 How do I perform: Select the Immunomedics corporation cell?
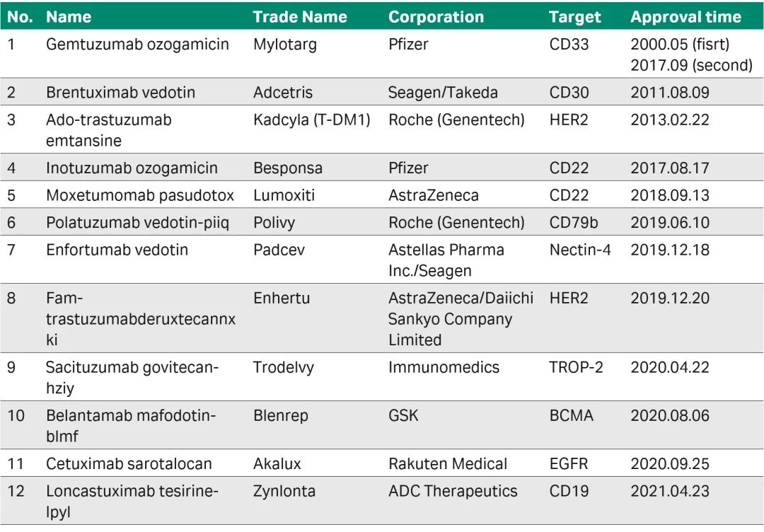tap(444, 367)
